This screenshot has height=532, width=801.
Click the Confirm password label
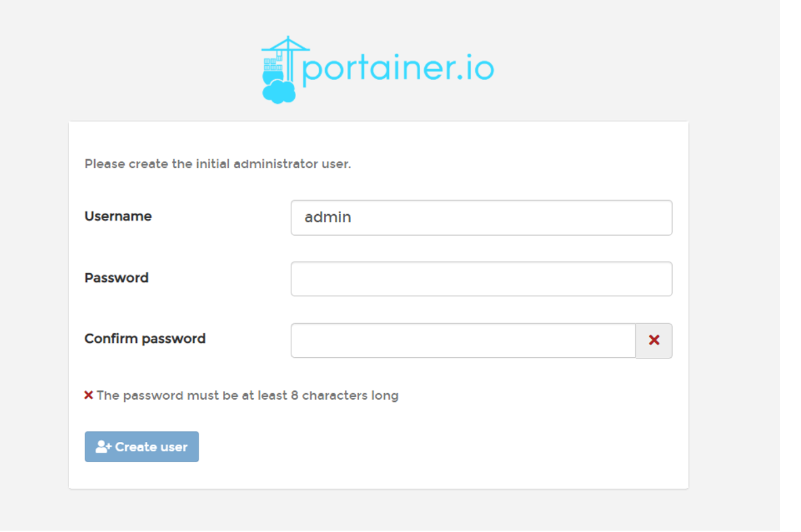pyautogui.click(x=145, y=339)
